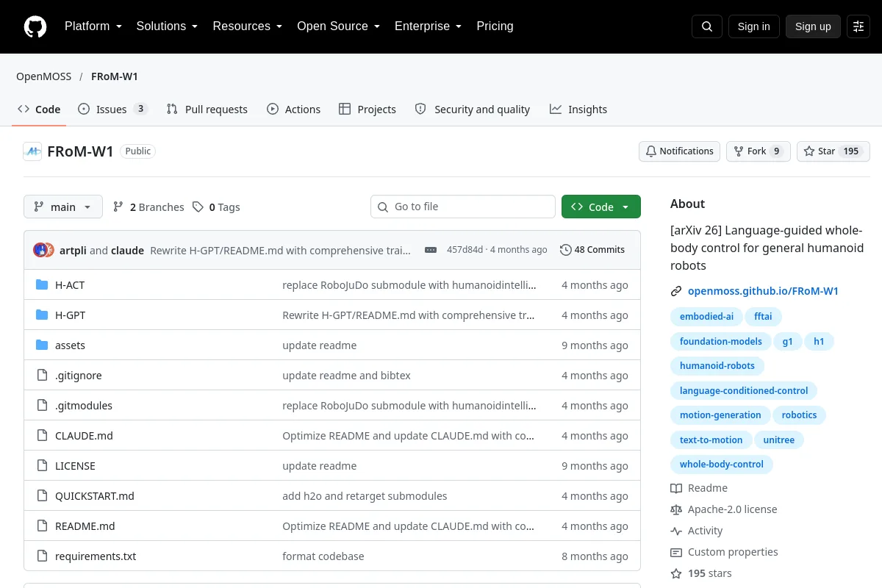Image resolution: width=882 pixels, height=588 pixels.
Task: Expand the Solutions menu
Action: (x=168, y=26)
